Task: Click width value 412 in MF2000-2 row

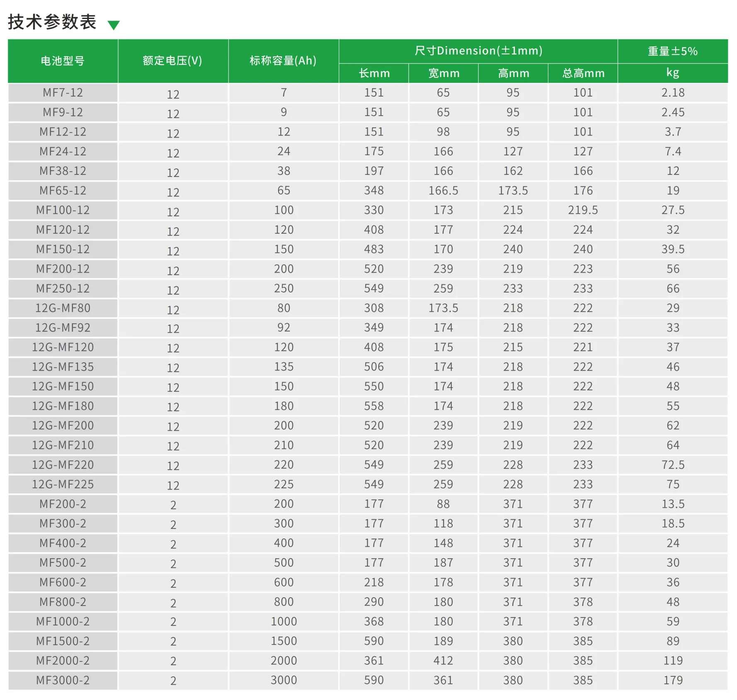Action: click(444, 661)
